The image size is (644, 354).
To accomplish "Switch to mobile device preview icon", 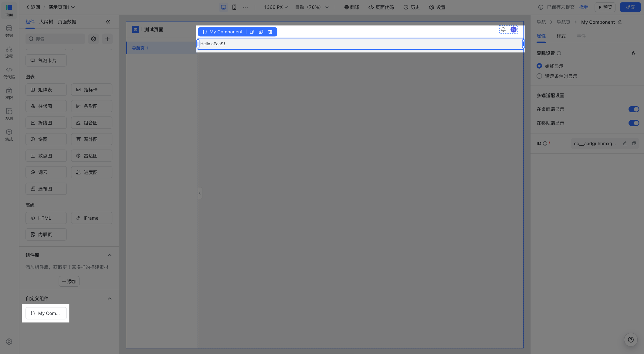I will 234,7.
